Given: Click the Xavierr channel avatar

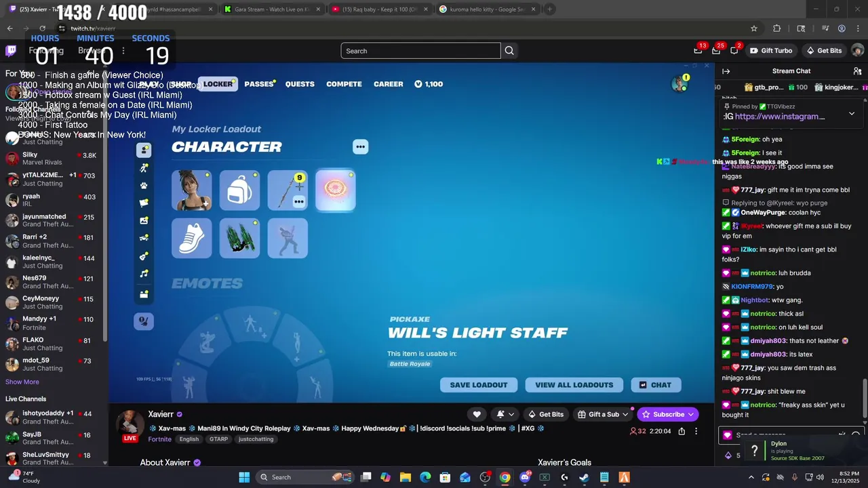Looking at the screenshot, I should (x=130, y=424).
